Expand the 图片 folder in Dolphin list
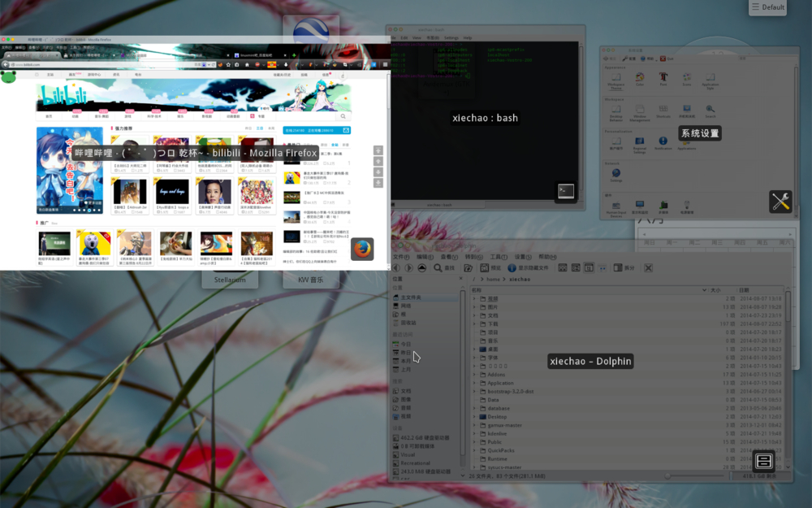This screenshot has width=812, height=508. pyautogui.click(x=474, y=307)
